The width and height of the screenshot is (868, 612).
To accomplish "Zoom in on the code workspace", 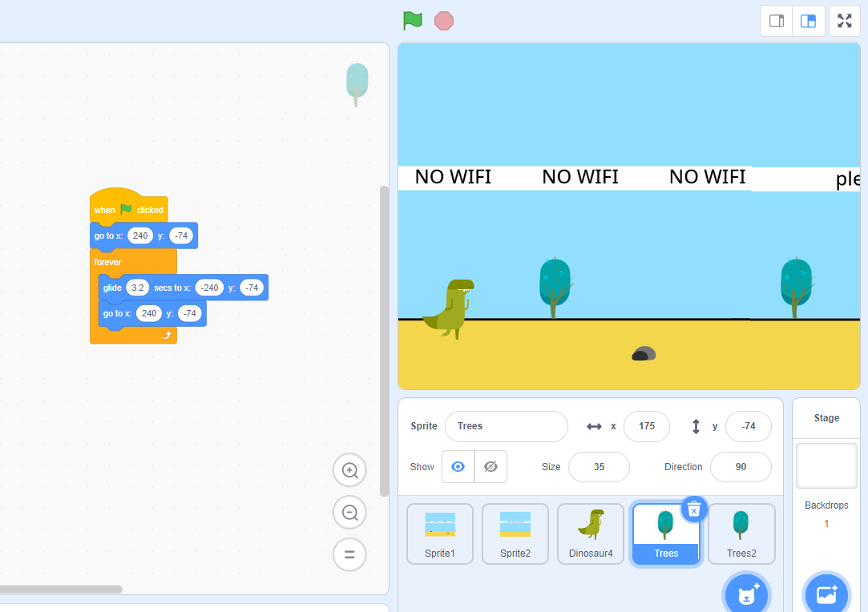I will click(349, 470).
